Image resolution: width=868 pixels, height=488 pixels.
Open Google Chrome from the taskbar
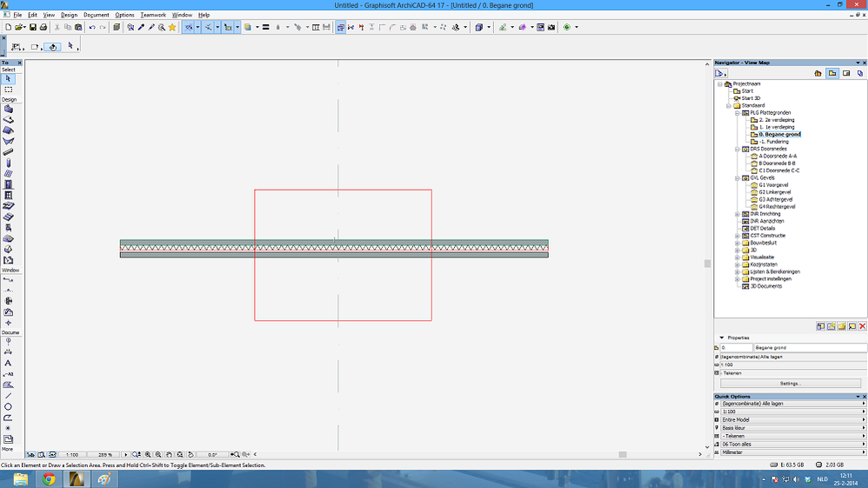coord(49,479)
